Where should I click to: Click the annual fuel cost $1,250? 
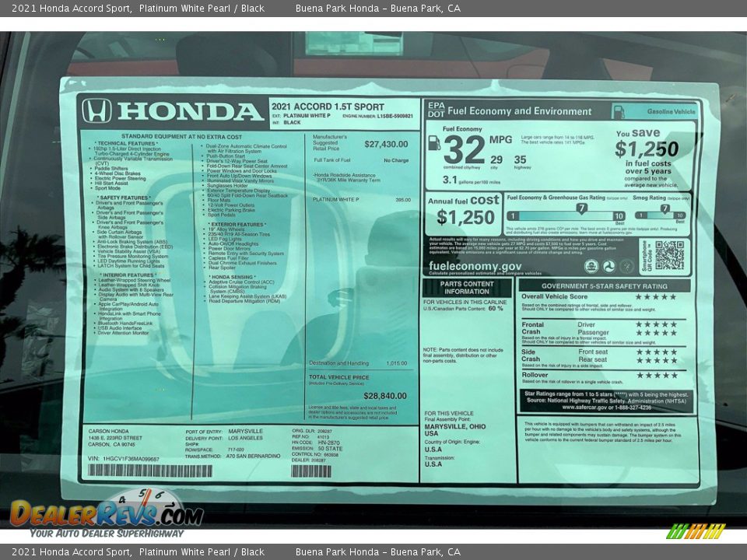[x=465, y=218]
